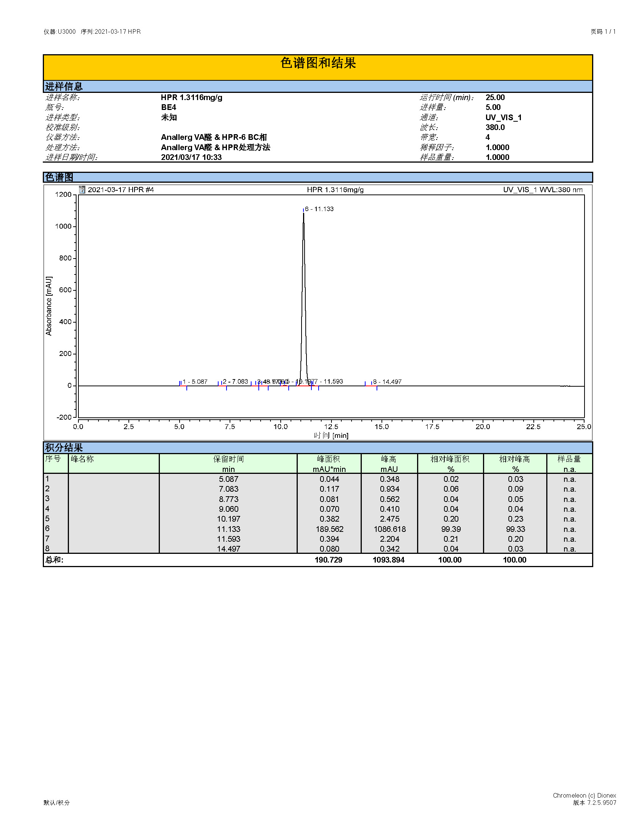Image resolution: width=644 pixels, height=834 pixels.
Task: Select retention time cell "9.060"
Action: (228, 509)
